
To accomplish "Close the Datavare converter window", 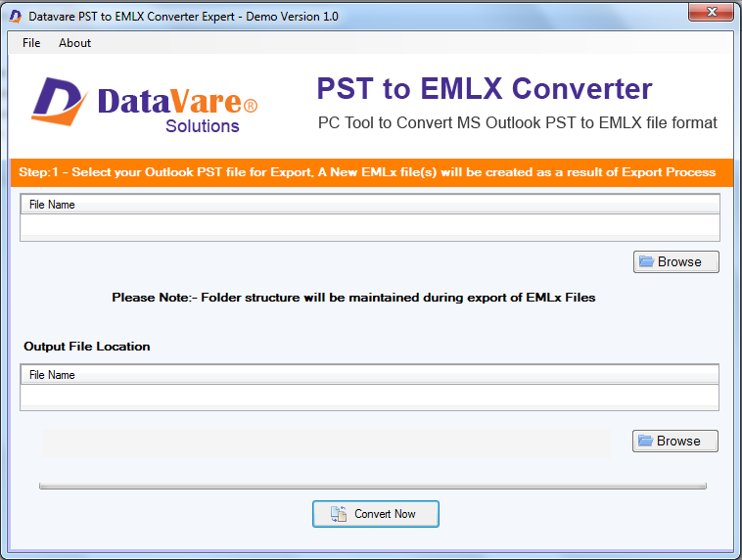I will (x=710, y=14).
